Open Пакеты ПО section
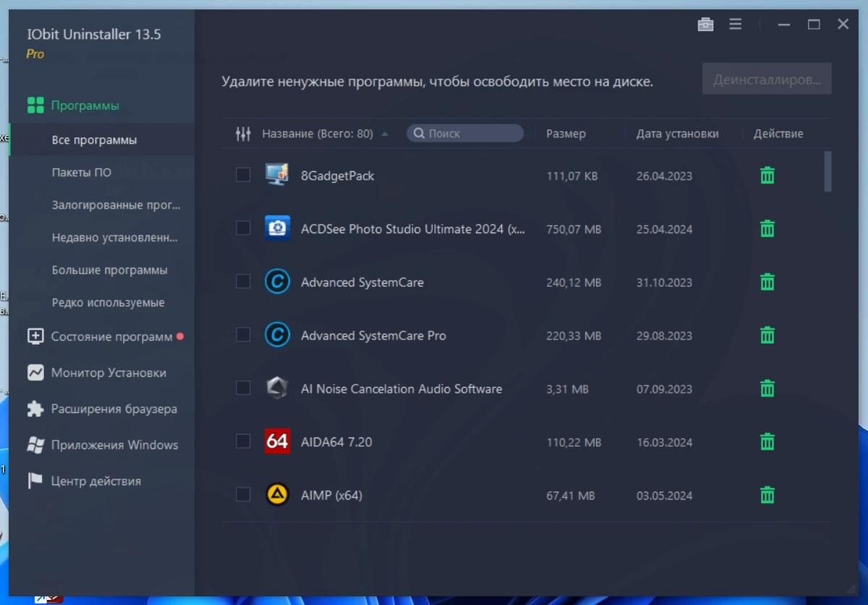 point(82,172)
